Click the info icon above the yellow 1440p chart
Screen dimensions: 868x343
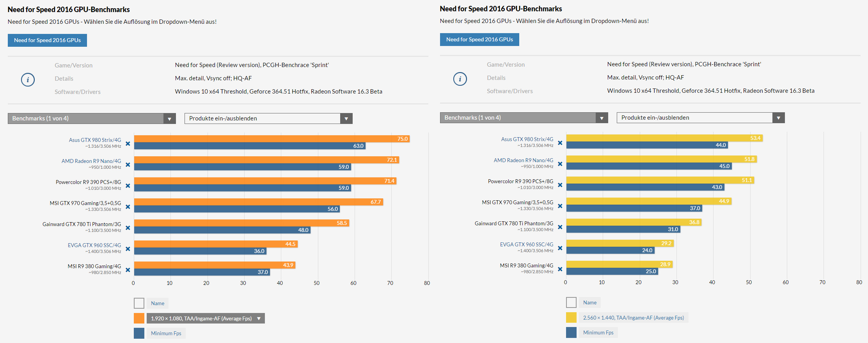(460, 79)
